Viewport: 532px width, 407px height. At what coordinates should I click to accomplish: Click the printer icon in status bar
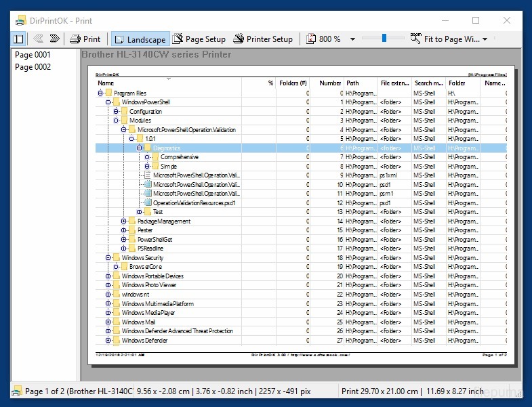coord(16,391)
